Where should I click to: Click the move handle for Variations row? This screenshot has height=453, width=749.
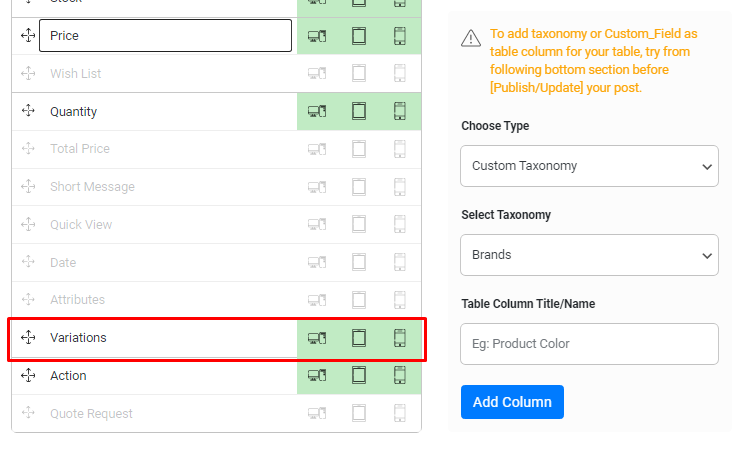(x=28, y=337)
